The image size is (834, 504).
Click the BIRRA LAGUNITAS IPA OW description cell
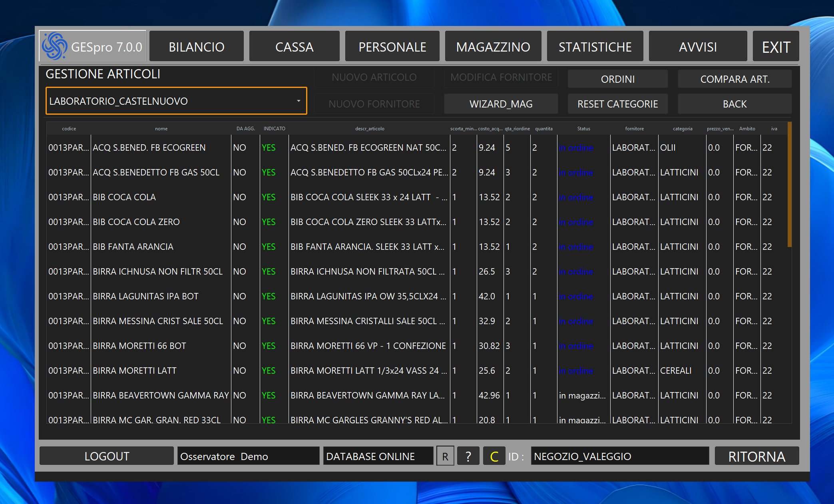pos(369,296)
